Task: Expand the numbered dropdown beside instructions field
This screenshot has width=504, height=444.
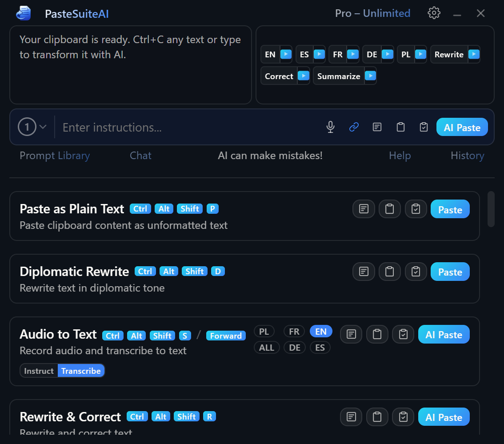Action: tap(32, 127)
